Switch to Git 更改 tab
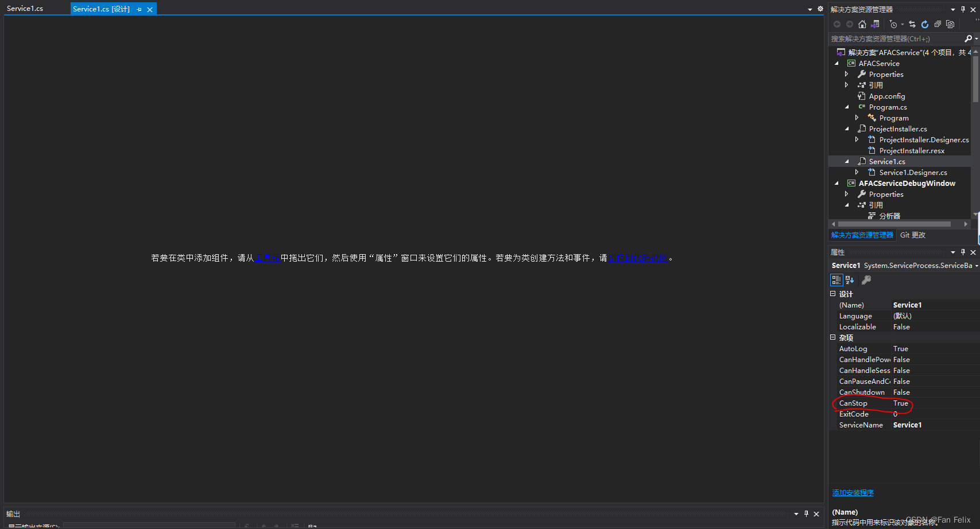 click(x=913, y=235)
